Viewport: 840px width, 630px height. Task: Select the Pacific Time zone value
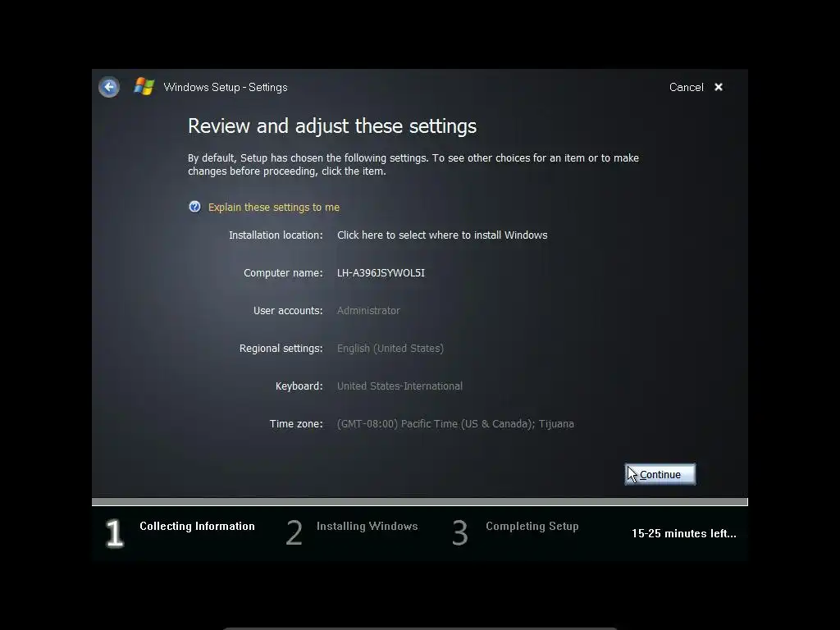pos(455,424)
